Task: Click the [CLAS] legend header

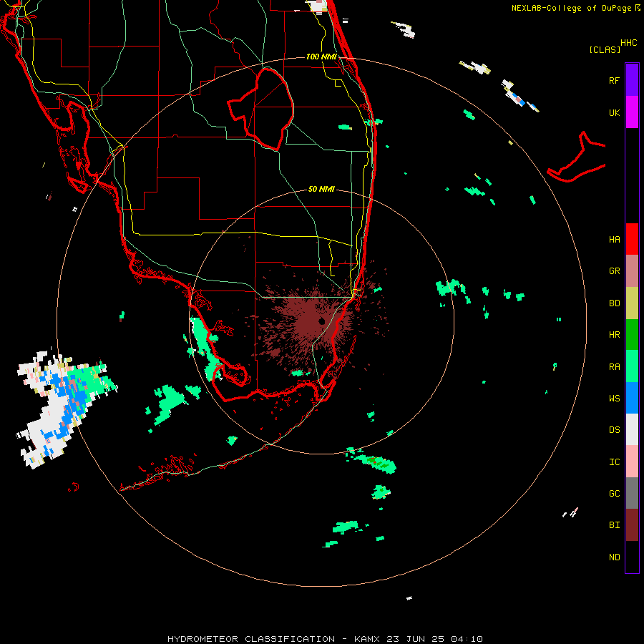Action: [605, 49]
